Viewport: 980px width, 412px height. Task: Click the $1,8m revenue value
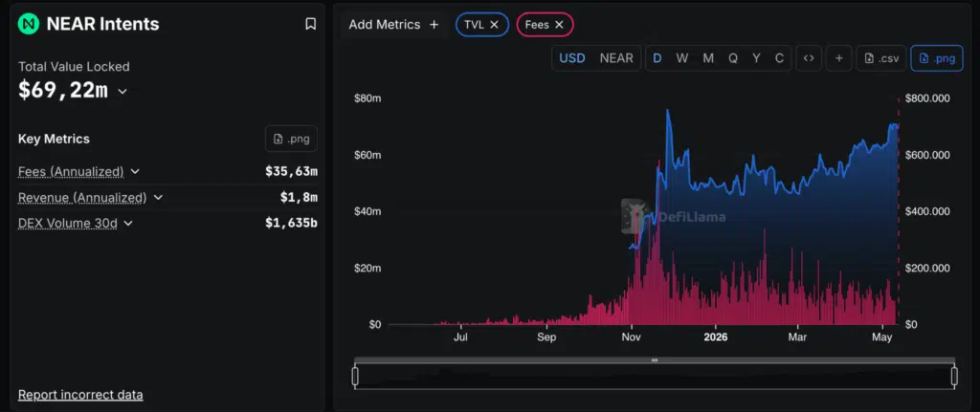click(x=299, y=197)
